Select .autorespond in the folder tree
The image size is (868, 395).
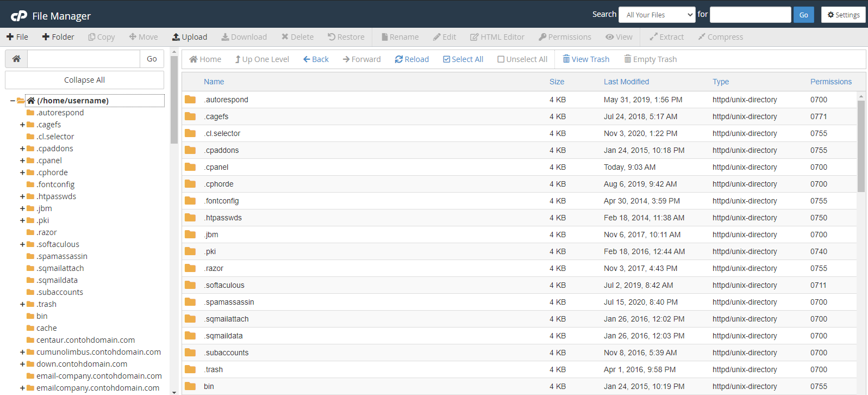point(60,113)
